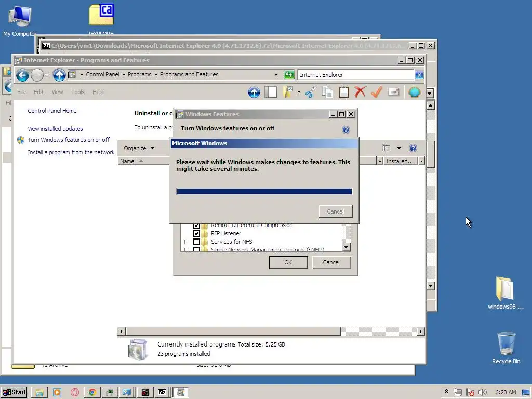Expand the arrow before Programs and Features breadcrumb
Image resolution: width=532 pixels, height=399 pixels.
tap(156, 74)
